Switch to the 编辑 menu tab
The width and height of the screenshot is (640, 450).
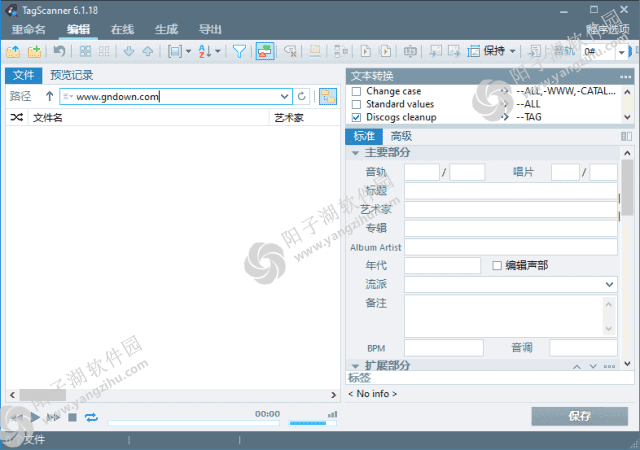pyautogui.click(x=78, y=30)
